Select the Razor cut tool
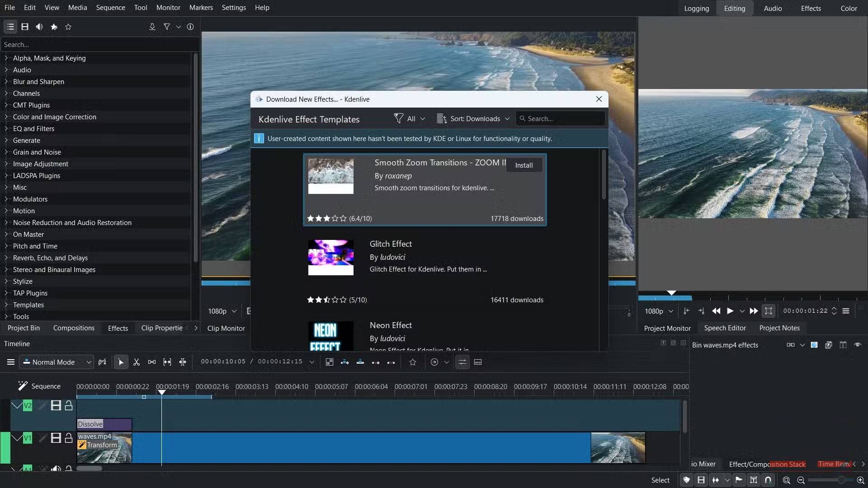 point(137,362)
